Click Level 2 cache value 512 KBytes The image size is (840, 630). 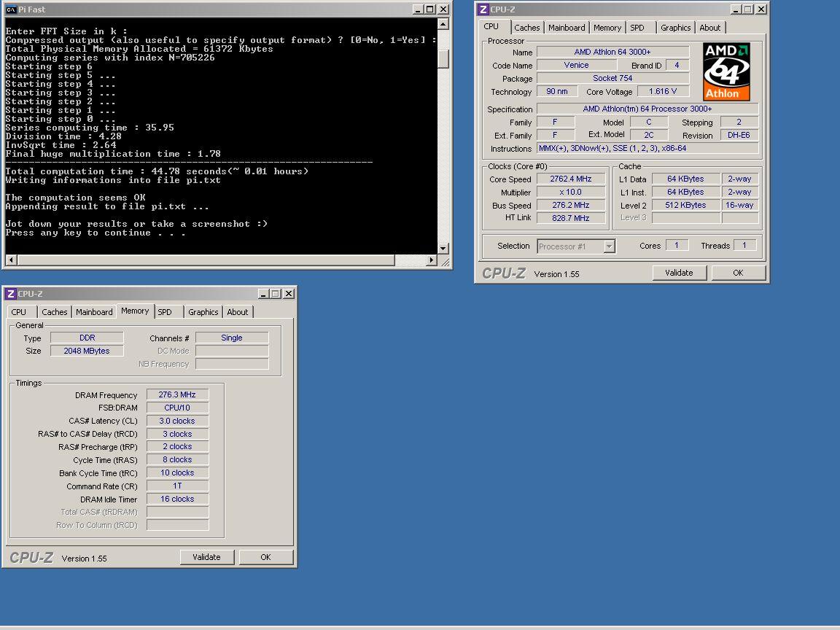pyautogui.click(x=685, y=205)
